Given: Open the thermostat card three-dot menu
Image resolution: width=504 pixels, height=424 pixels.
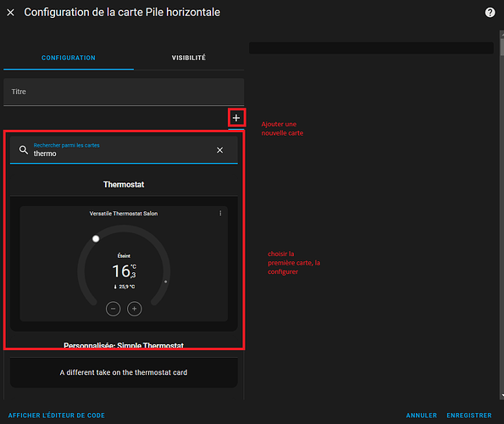Looking at the screenshot, I should (x=220, y=214).
